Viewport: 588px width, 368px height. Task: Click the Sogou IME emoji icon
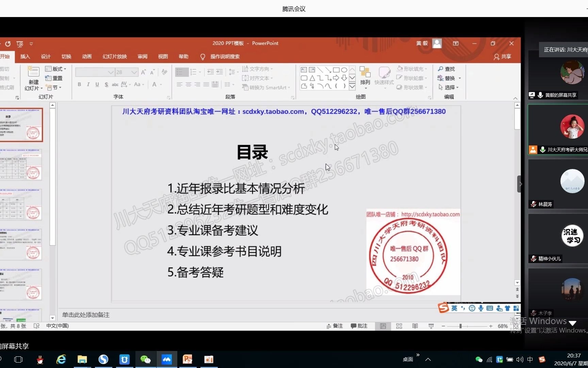[472, 308]
